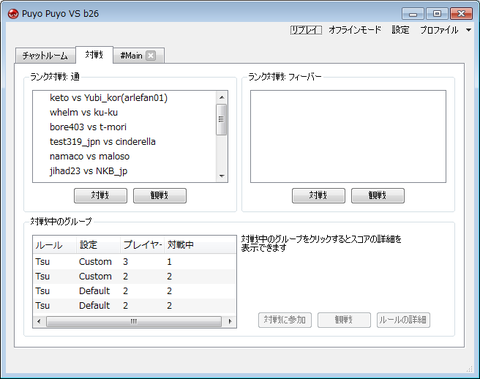The width and height of the screenshot is (480, 379).
Task: Switch to the チャットルーム tab
Action: (x=45, y=55)
